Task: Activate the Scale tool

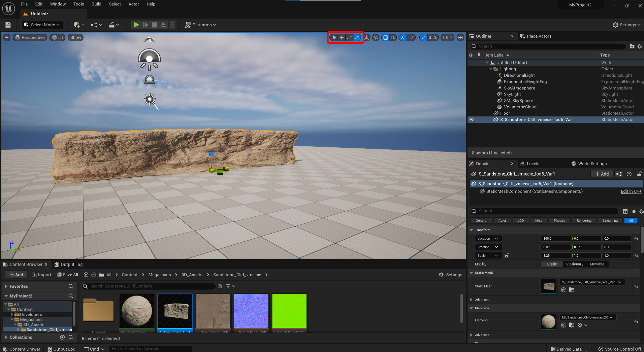Action: (x=357, y=37)
